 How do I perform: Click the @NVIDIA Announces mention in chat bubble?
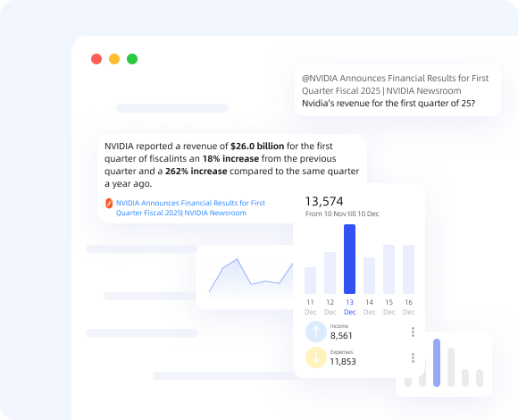[395, 84]
